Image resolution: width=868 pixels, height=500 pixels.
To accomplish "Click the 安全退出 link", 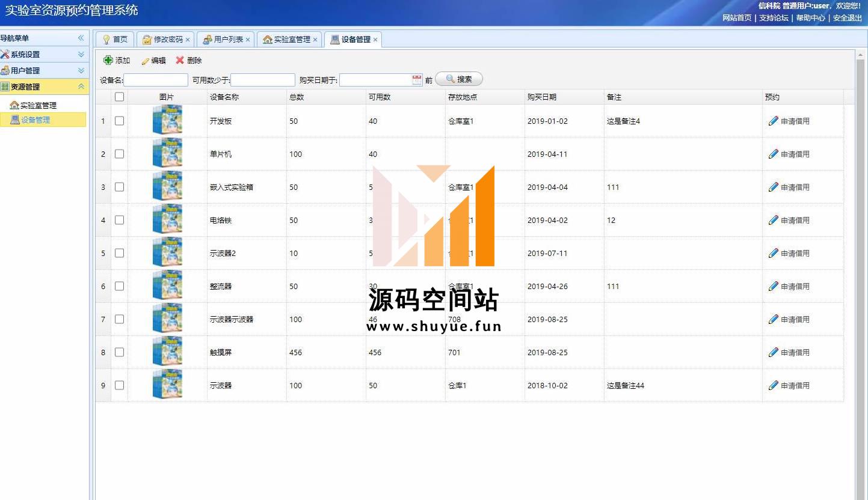I will (847, 18).
